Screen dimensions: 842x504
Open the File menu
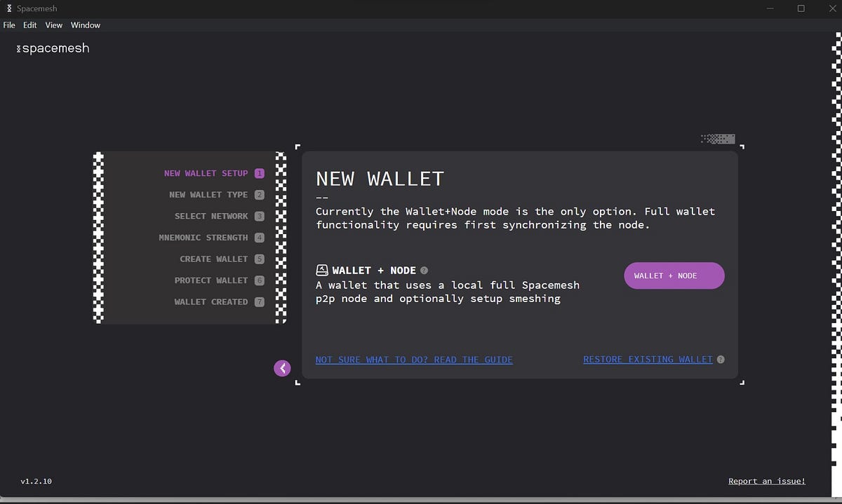point(9,25)
